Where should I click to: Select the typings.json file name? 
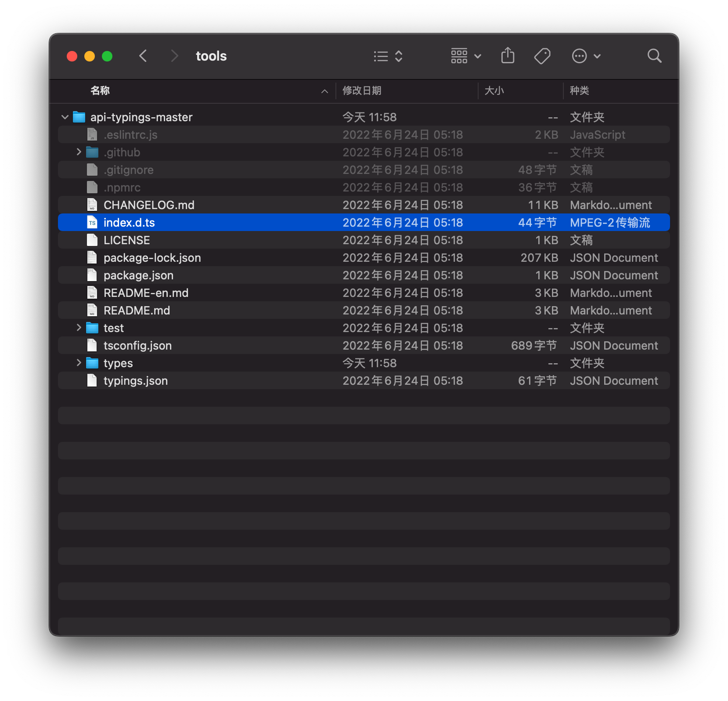pos(135,381)
